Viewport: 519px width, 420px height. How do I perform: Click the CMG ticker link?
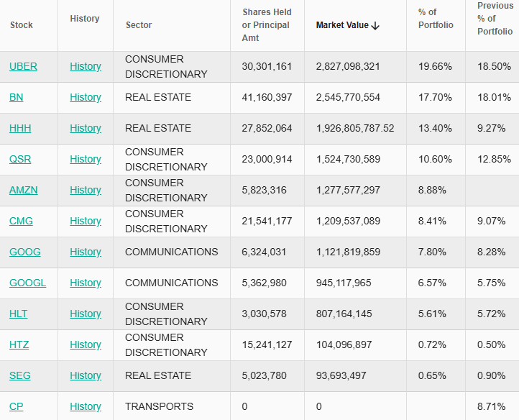tap(21, 221)
